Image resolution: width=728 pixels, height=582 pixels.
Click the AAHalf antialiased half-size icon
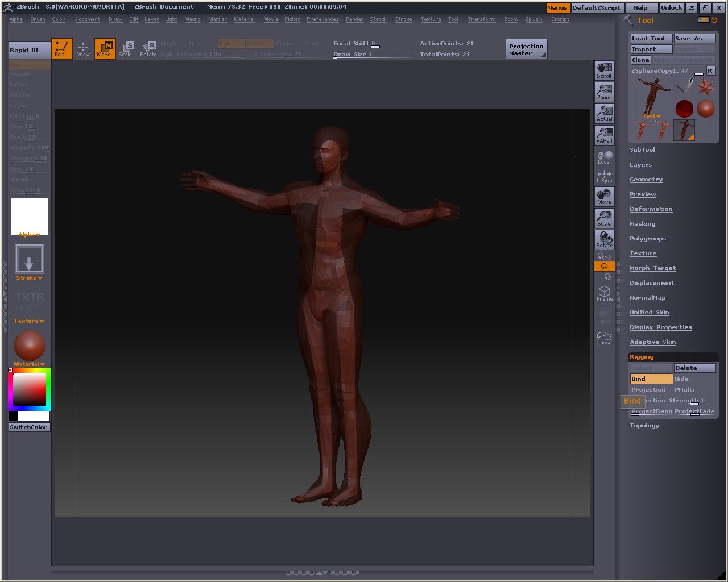(x=604, y=135)
